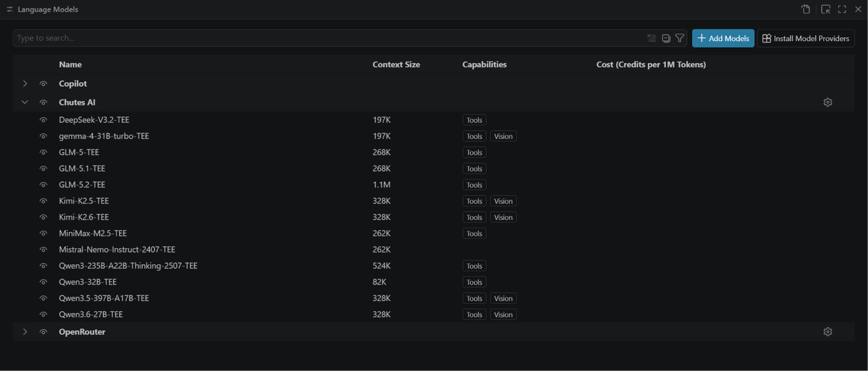Viewport: 868px width, 371px height.
Task: Expand the OpenRouter provider group
Action: pyautogui.click(x=25, y=332)
